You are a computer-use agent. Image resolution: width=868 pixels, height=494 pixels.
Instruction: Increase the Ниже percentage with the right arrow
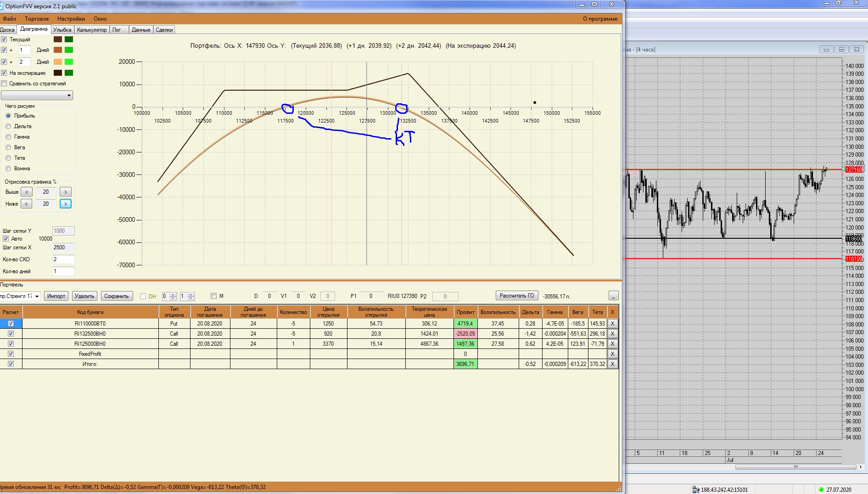coord(66,204)
